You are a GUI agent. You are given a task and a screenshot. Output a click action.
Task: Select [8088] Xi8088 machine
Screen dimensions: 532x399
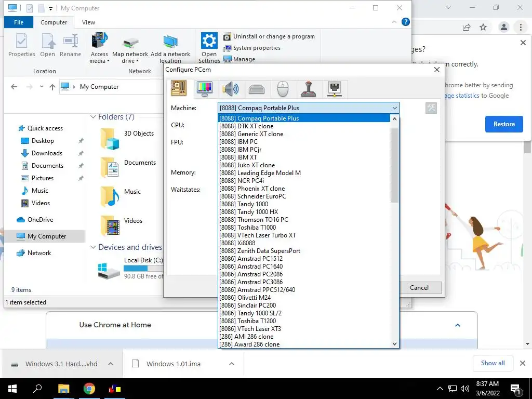click(304, 243)
